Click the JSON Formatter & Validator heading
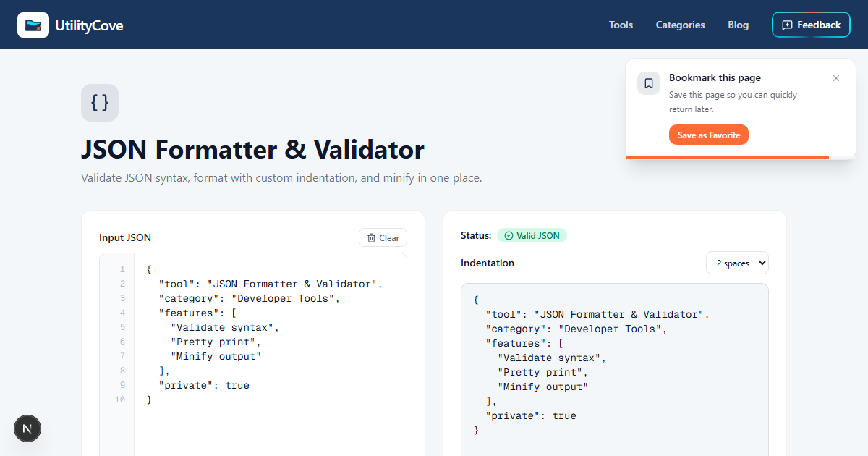Image resolution: width=868 pixels, height=456 pixels. coord(252,150)
